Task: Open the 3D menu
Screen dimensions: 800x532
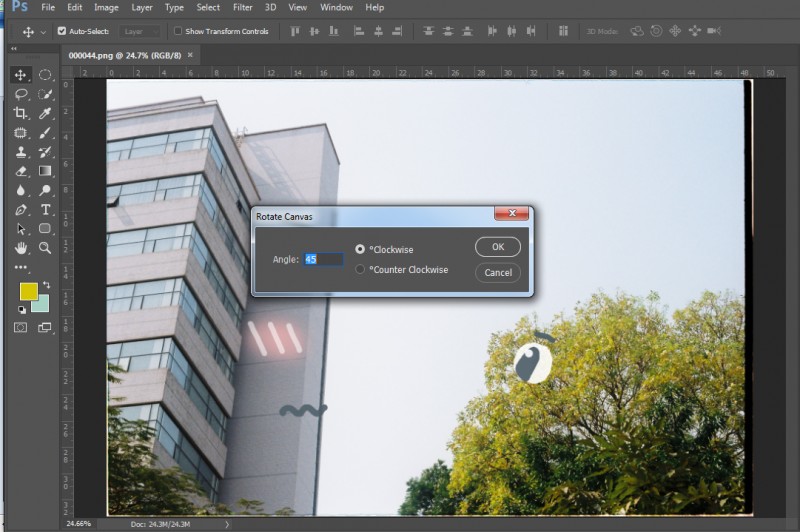Action: [270, 8]
